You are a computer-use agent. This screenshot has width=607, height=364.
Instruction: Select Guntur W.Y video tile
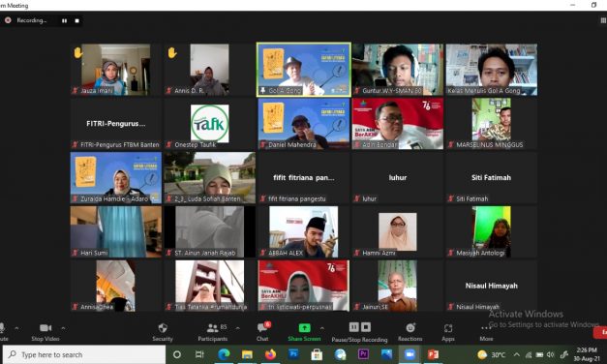(x=398, y=70)
